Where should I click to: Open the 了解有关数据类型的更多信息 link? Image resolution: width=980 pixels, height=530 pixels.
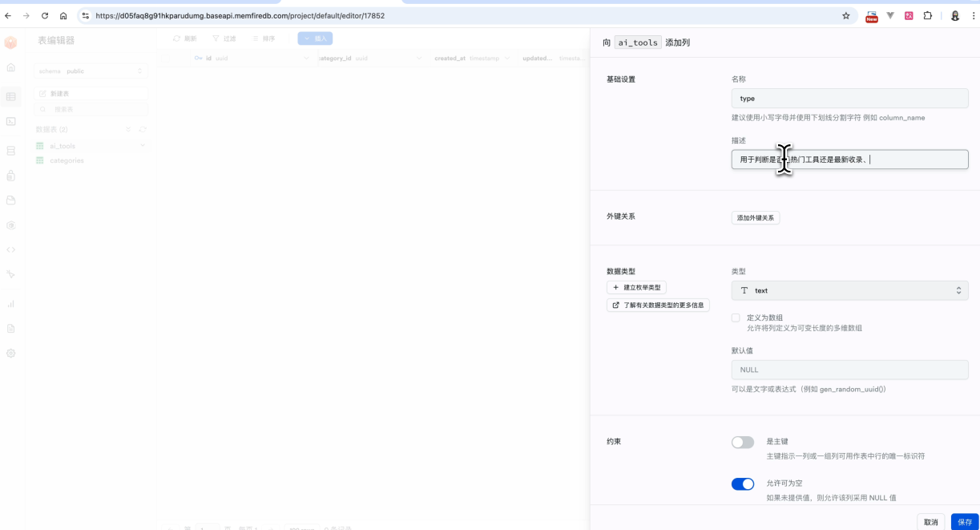658,305
